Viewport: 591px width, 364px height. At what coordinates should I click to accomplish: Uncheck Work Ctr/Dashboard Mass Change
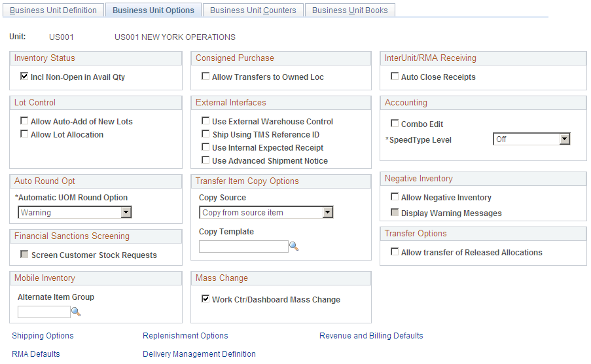tap(206, 299)
